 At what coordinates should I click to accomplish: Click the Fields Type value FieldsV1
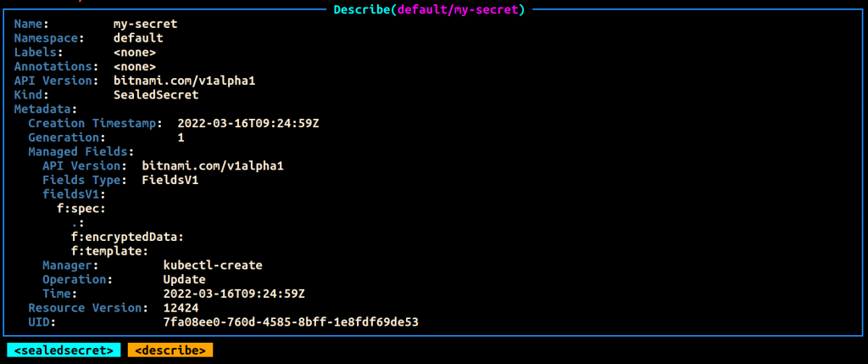[x=170, y=180]
